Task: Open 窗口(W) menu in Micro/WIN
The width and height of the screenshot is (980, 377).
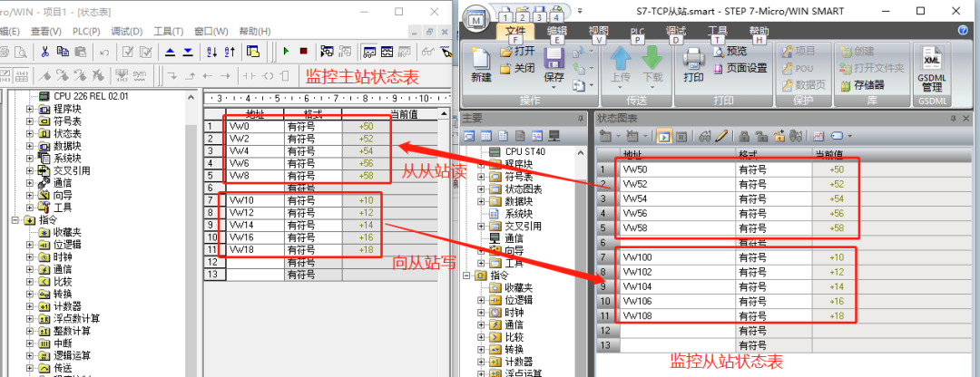Action: [x=211, y=31]
